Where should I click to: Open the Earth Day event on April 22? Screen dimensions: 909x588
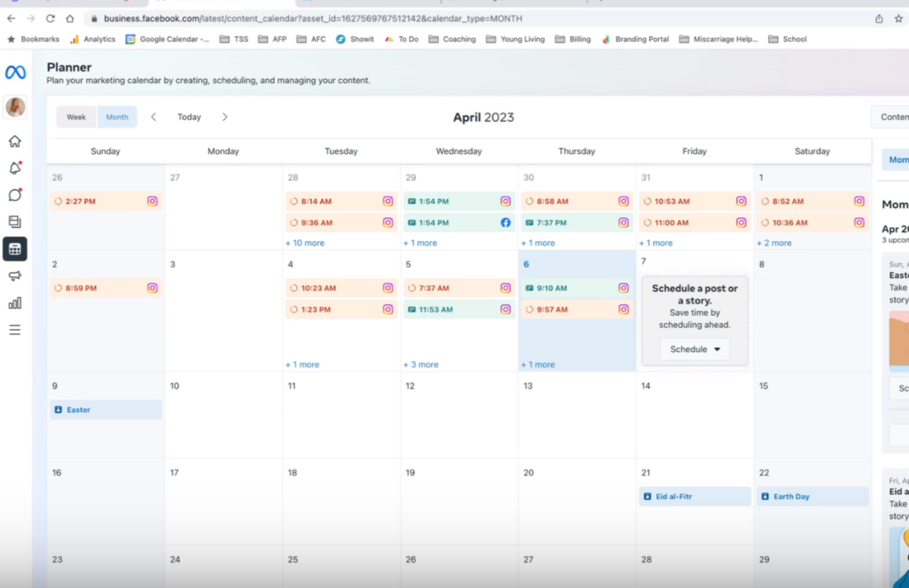click(x=811, y=496)
